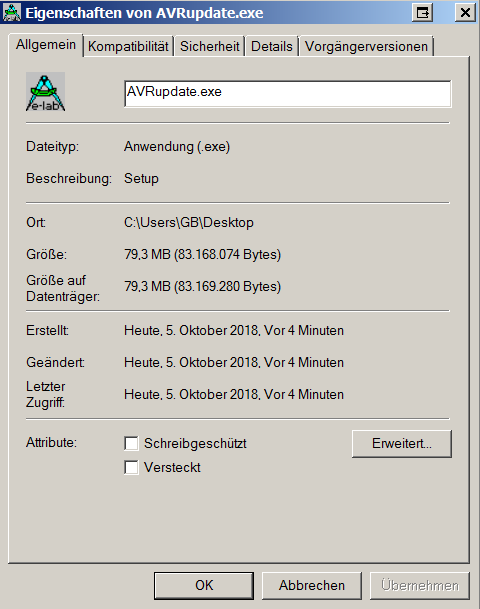Click the title bar help/restore button icon
The width and height of the screenshot is (480, 609).
[x=422, y=13]
